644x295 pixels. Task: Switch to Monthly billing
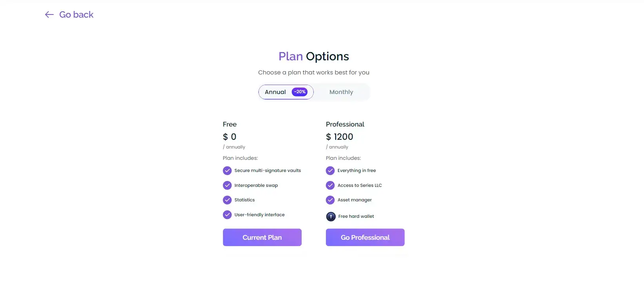341,92
